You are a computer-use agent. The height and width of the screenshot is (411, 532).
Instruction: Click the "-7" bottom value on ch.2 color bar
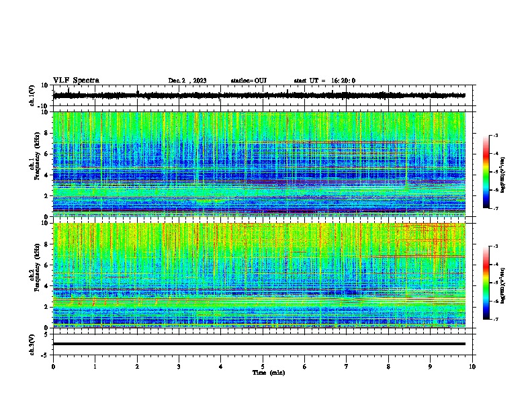pyautogui.click(x=495, y=320)
